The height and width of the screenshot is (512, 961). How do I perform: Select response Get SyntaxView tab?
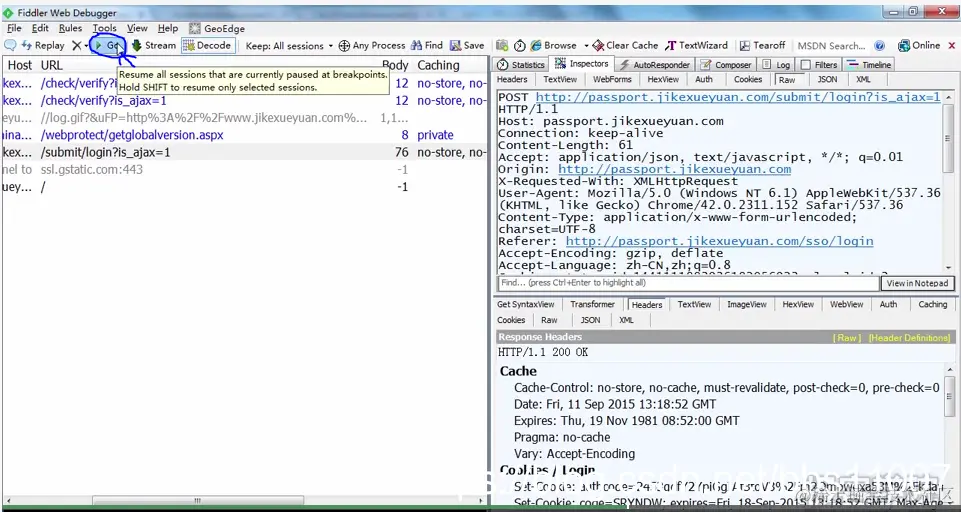[x=525, y=304]
